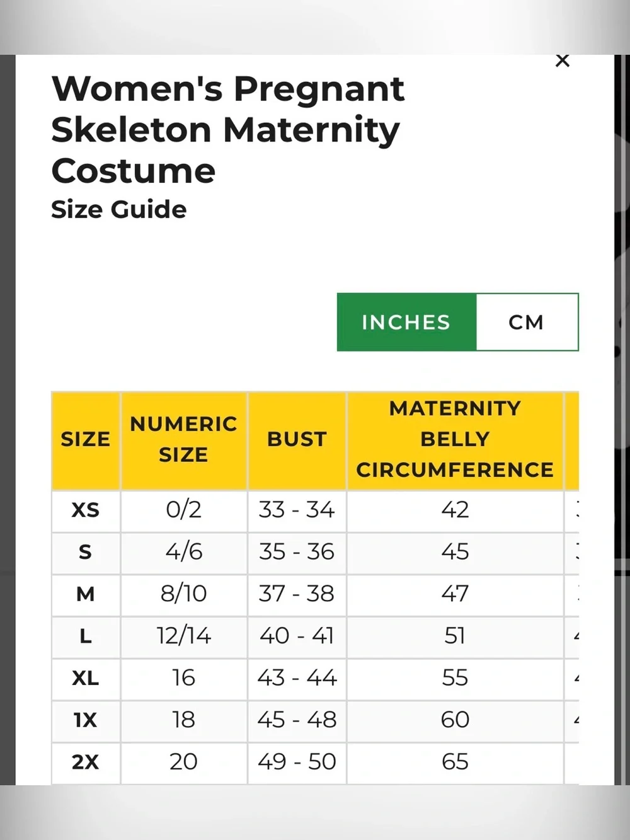The width and height of the screenshot is (630, 840).
Task: Click the 33 - 34 bust cell
Action: pyautogui.click(x=297, y=510)
